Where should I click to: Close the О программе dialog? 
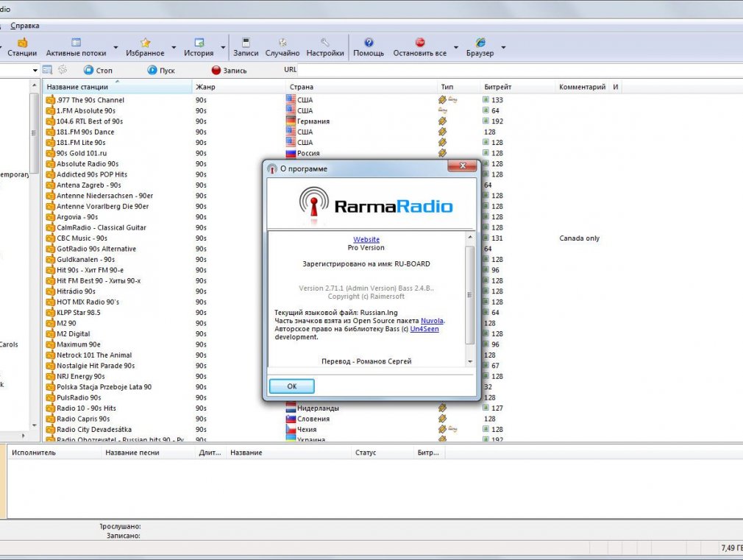click(463, 166)
